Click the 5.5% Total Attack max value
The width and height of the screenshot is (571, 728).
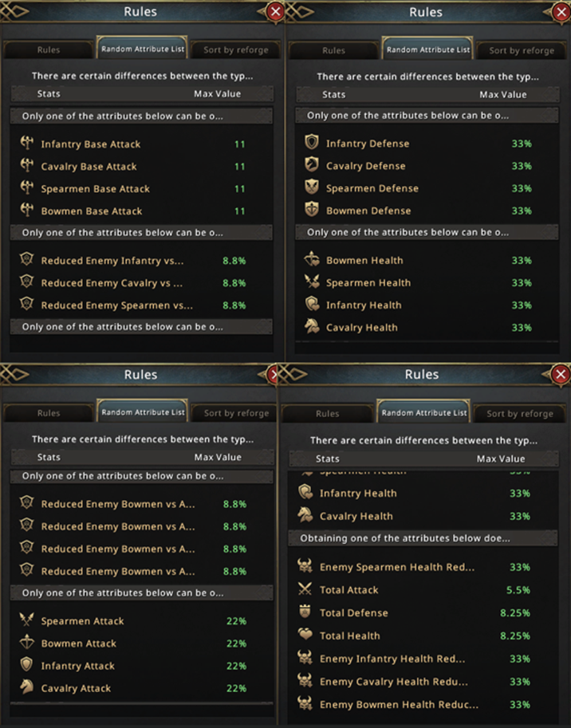[x=519, y=590]
